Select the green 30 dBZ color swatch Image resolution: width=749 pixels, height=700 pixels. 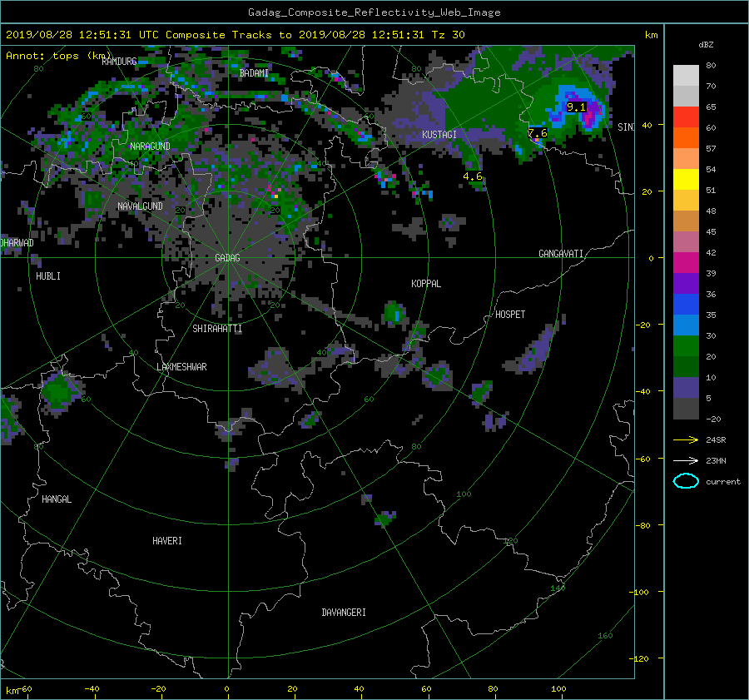(x=686, y=345)
